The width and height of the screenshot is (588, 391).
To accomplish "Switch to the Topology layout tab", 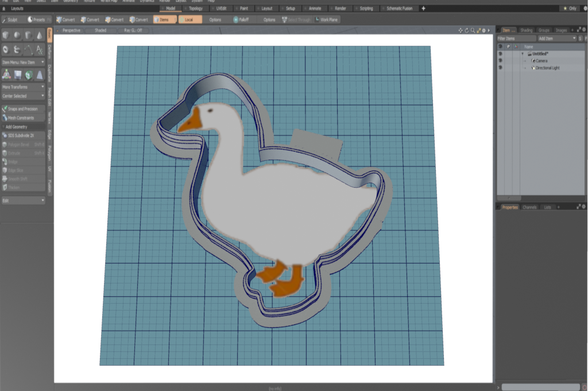I will (x=196, y=9).
